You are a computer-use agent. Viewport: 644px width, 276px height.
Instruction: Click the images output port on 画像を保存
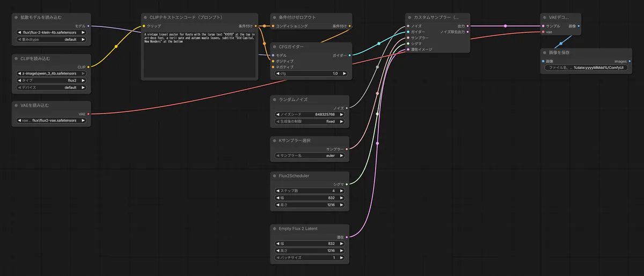click(x=630, y=61)
